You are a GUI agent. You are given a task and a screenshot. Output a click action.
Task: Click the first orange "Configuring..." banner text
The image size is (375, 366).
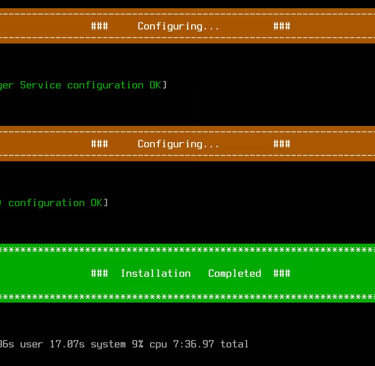[x=178, y=26]
